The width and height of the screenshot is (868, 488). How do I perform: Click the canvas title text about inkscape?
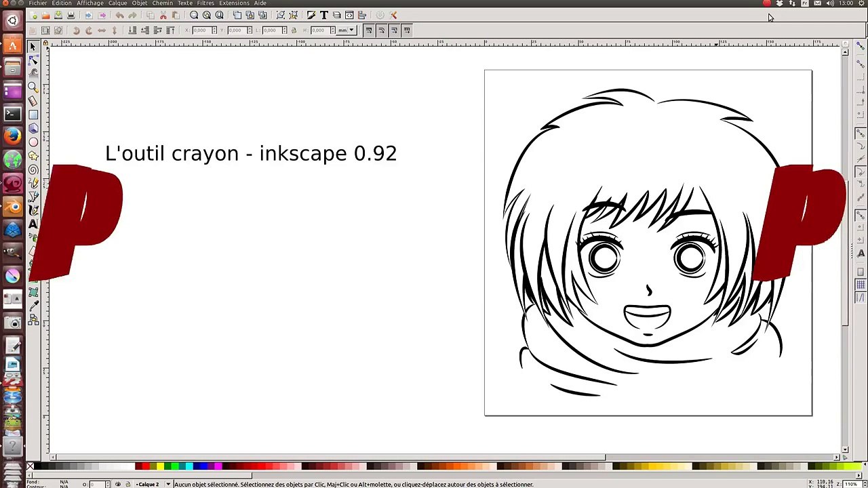[251, 153]
